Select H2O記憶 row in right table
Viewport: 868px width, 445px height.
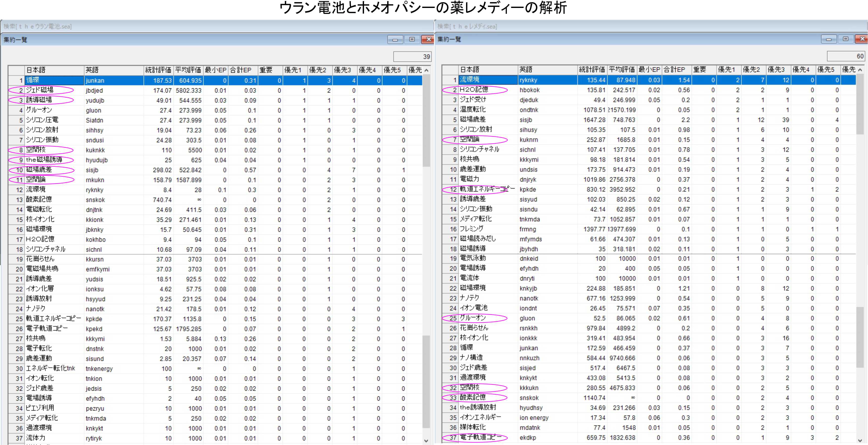click(x=649, y=90)
